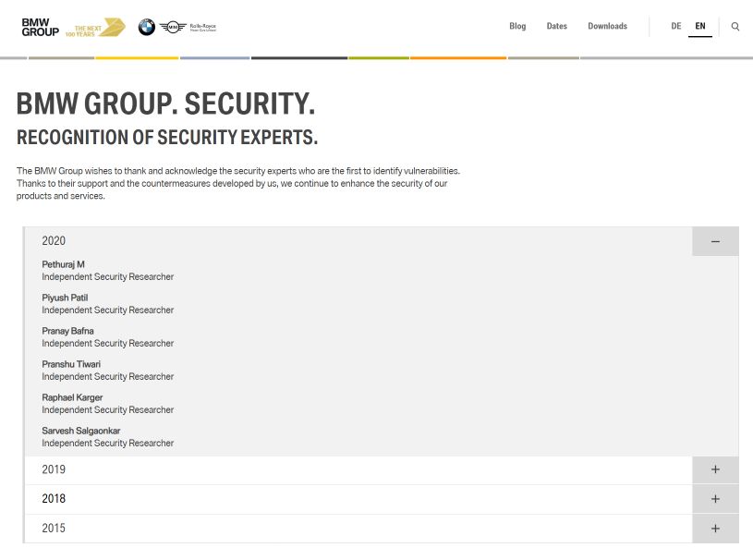Click Recognition of Security Experts subheading
753x560 pixels.
tap(167, 138)
